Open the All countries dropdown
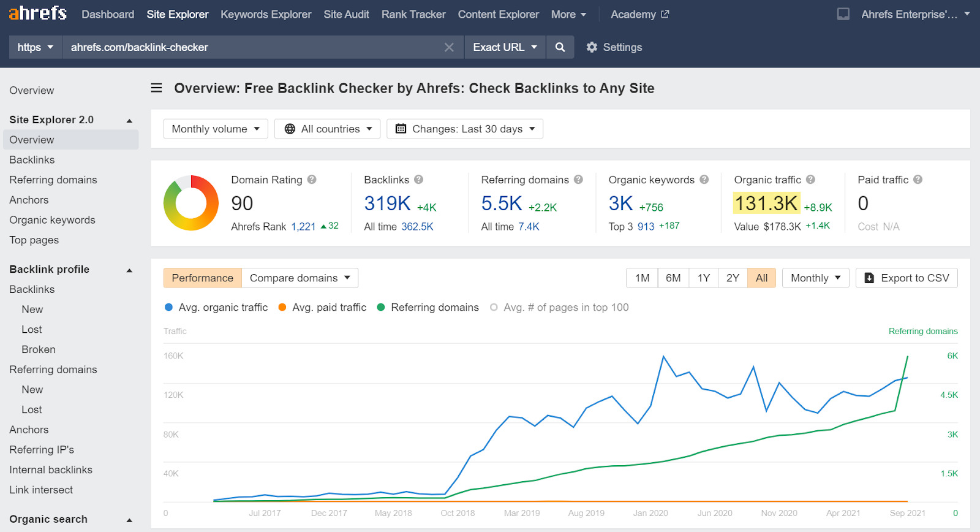 pyautogui.click(x=328, y=129)
